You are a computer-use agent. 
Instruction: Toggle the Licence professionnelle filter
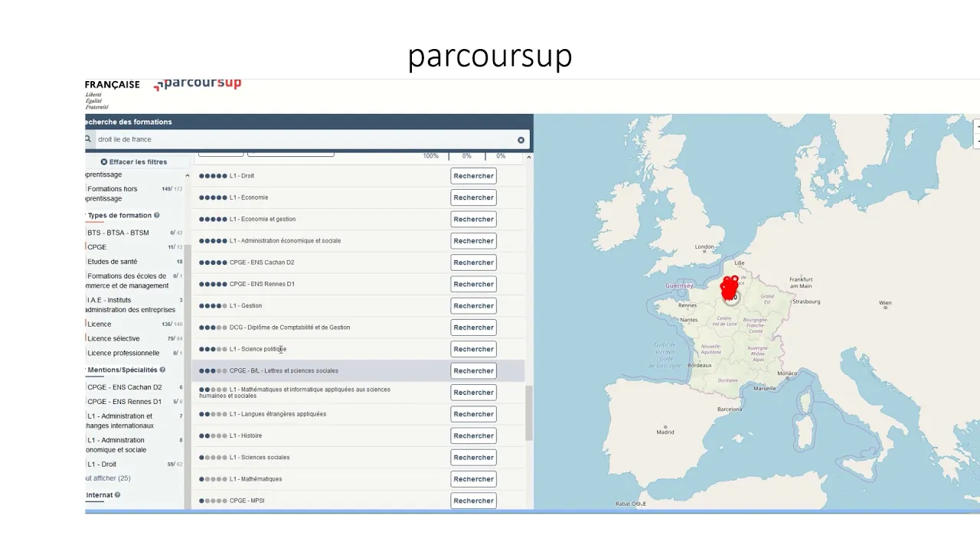[122, 354]
